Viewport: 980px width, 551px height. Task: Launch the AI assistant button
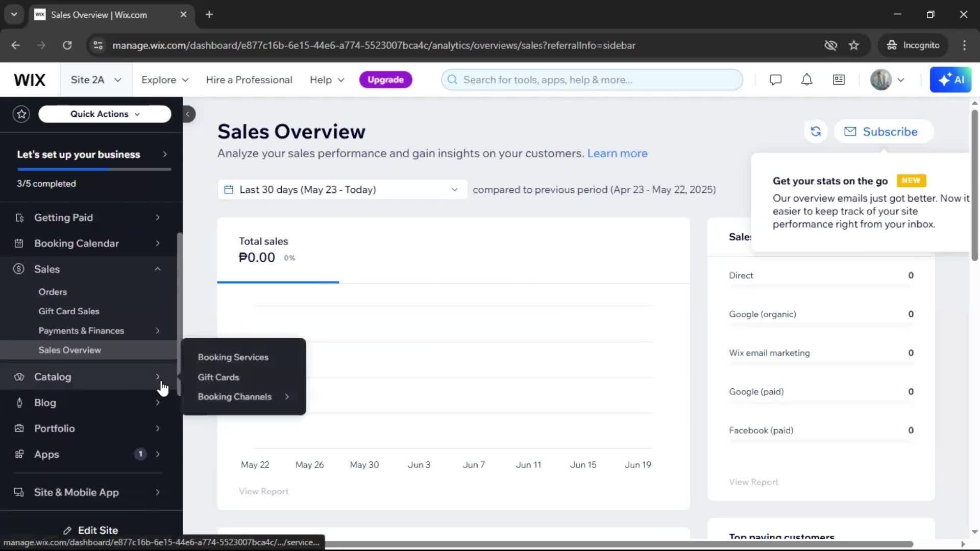point(950,80)
